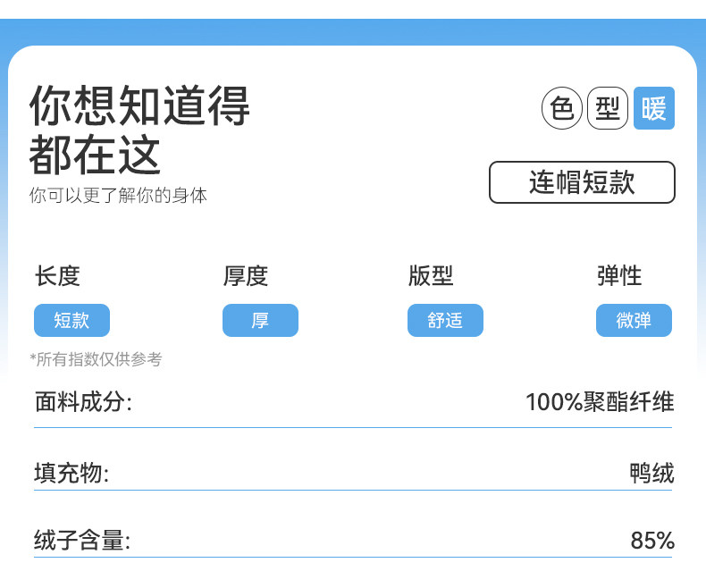
Task: Click the 长度 label
Action: (57, 276)
